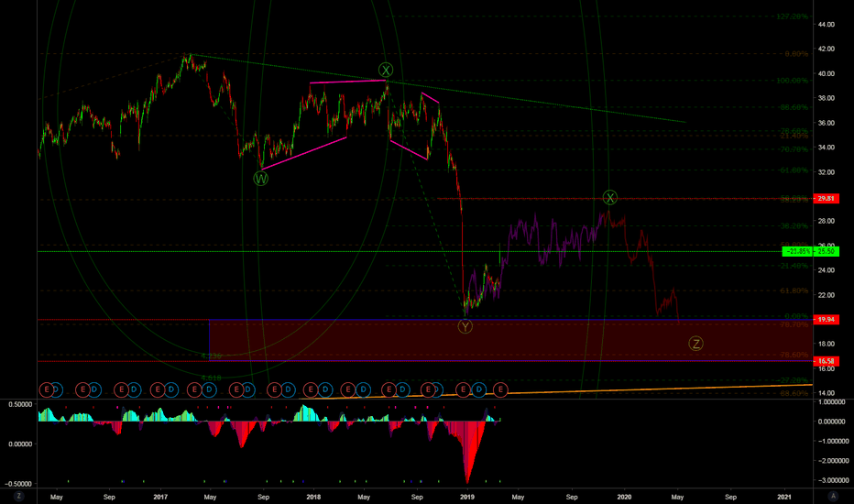Image resolution: width=854 pixels, height=504 pixels.
Task: Click the 0.50000 value on the left indicator scale
Action: (x=19, y=404)
